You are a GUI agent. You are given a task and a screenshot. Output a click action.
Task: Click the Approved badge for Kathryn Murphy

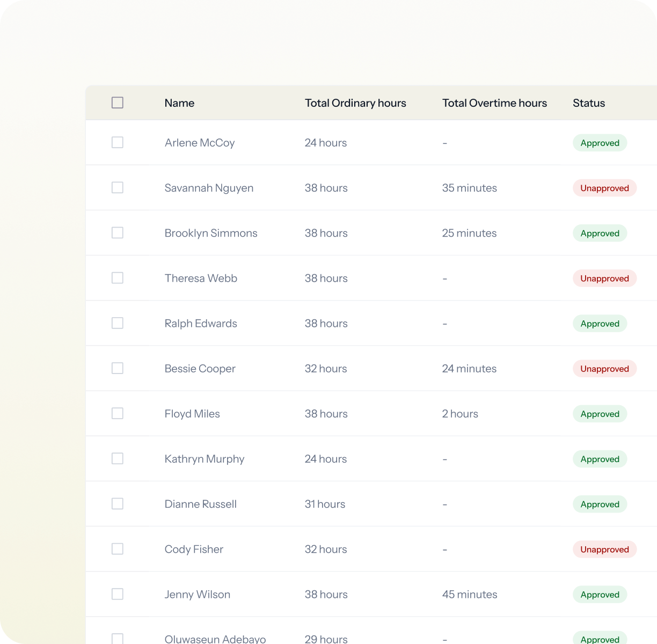click(x=600, y=459)
